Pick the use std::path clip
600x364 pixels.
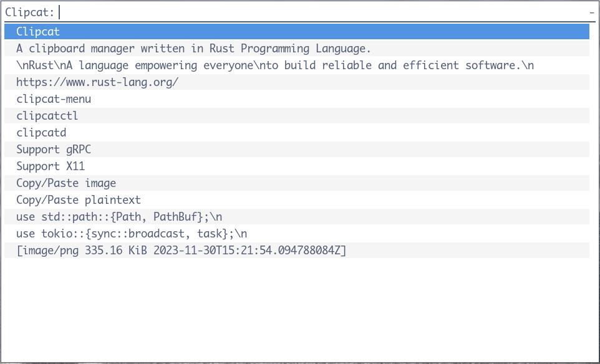point(296,216)
